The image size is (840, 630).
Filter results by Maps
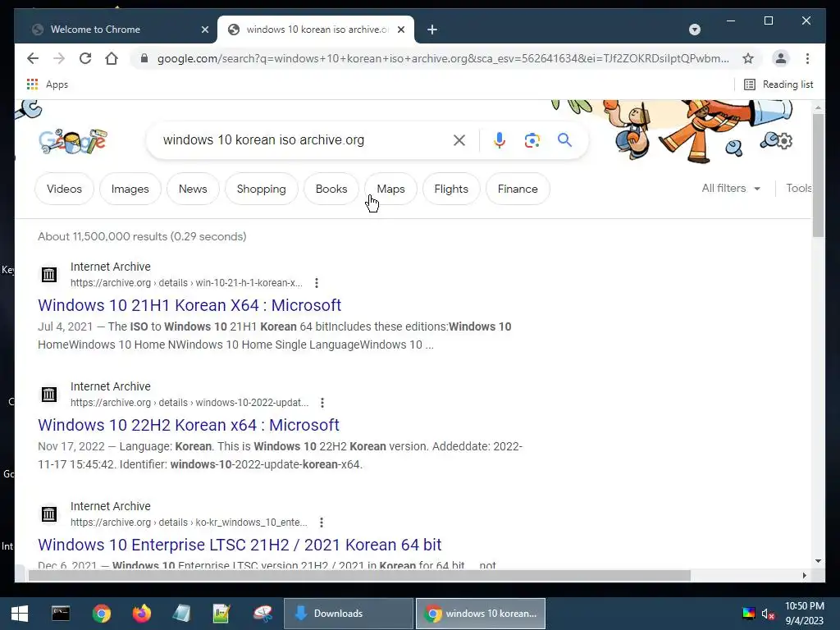click(x=390, y=189)
